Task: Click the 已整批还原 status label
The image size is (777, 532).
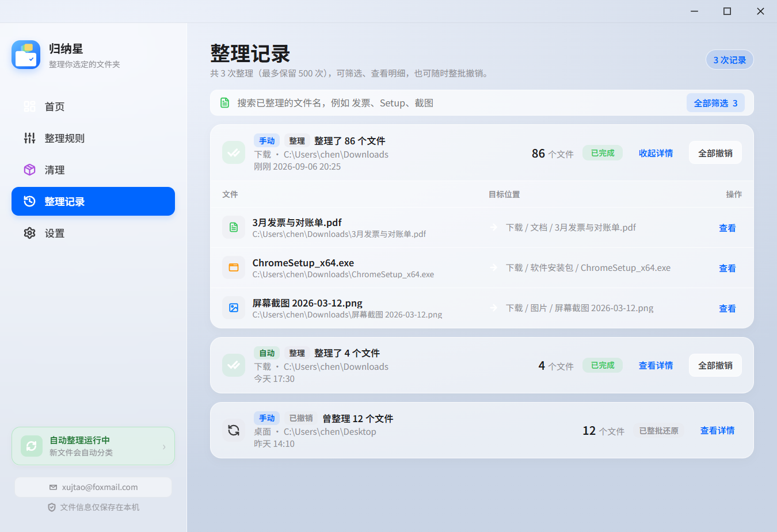Action: [659, 431]
